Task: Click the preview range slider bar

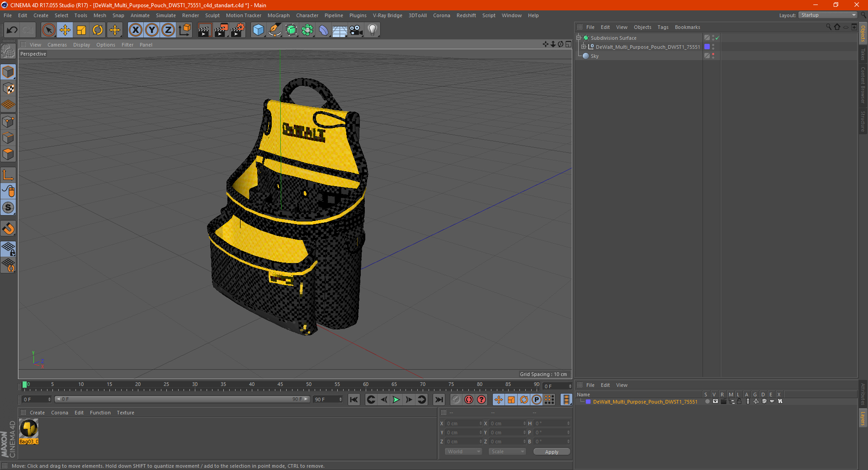Action: [x=182, y=399]
